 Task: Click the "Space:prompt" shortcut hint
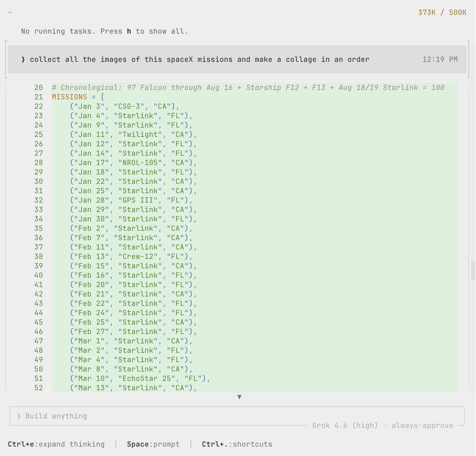pos(153,444)
